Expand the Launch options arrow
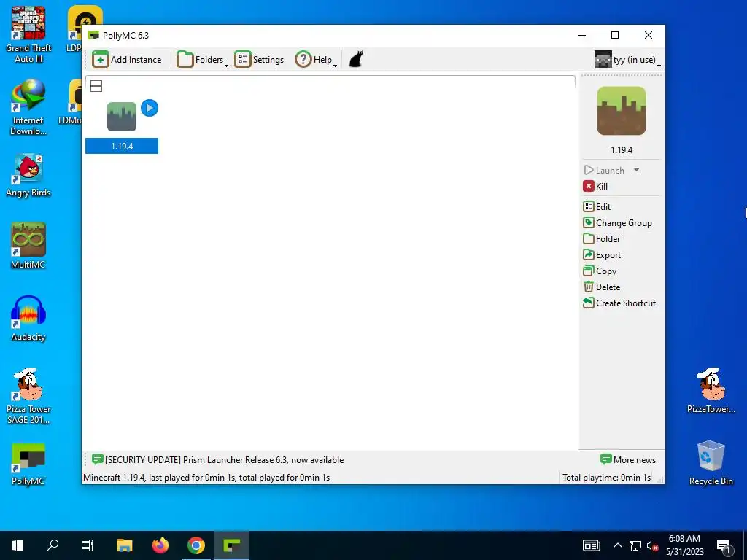747x560 pixels. coord(636,170)
